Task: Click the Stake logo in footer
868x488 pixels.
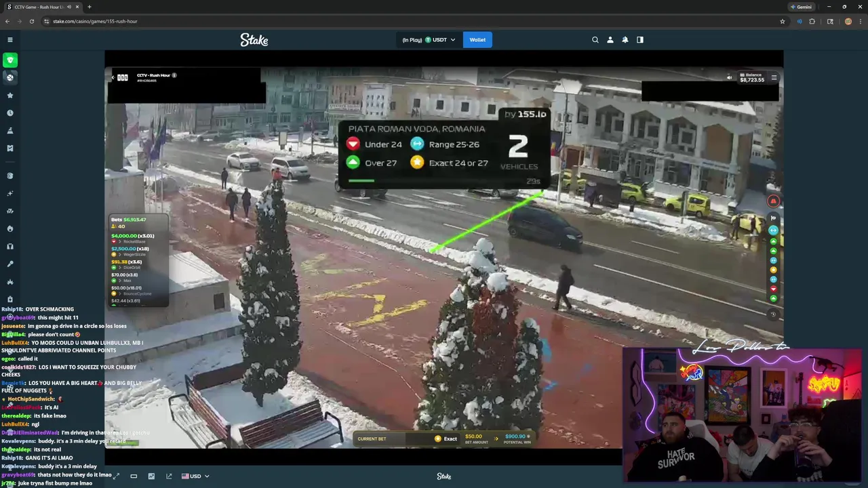Action: click(444, 476)
